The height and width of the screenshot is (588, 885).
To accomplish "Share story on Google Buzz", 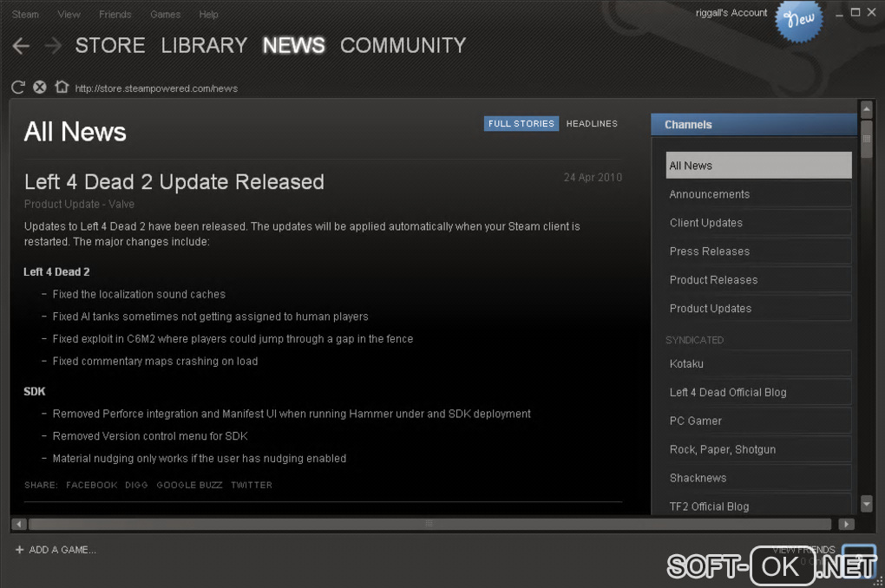I will [x=189, y=486].
